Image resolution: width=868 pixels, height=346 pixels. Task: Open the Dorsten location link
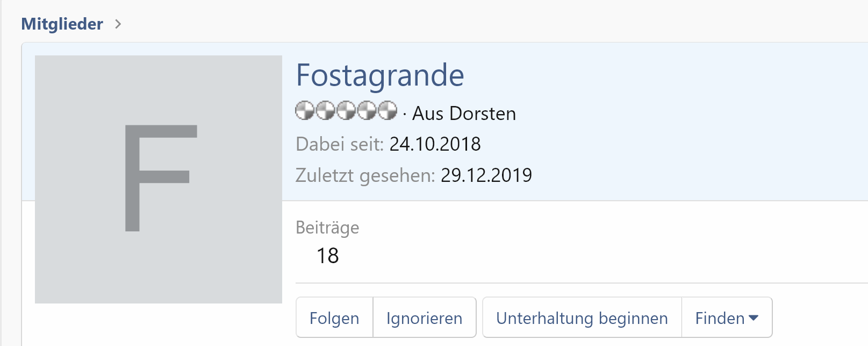(x=482, y=114)
